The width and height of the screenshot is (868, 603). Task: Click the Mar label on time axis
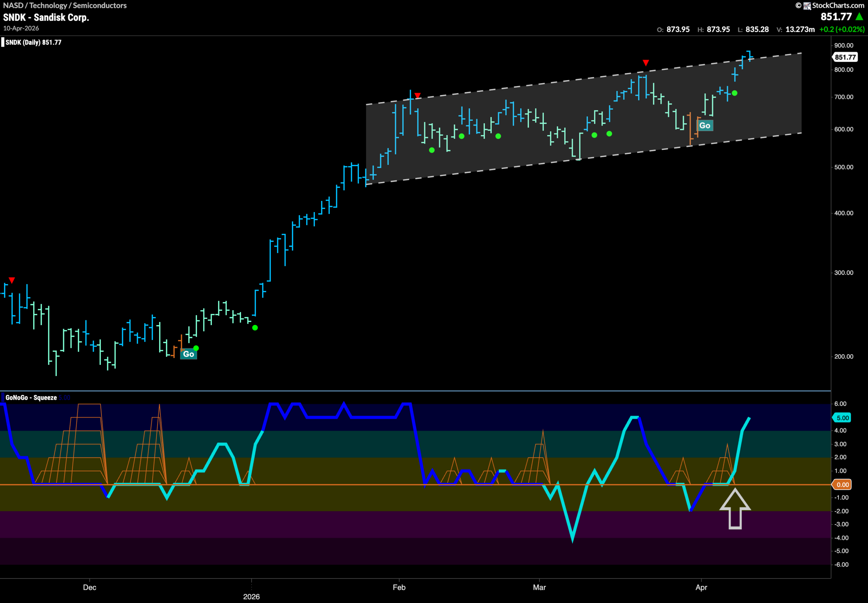click(x=539, y=587)
